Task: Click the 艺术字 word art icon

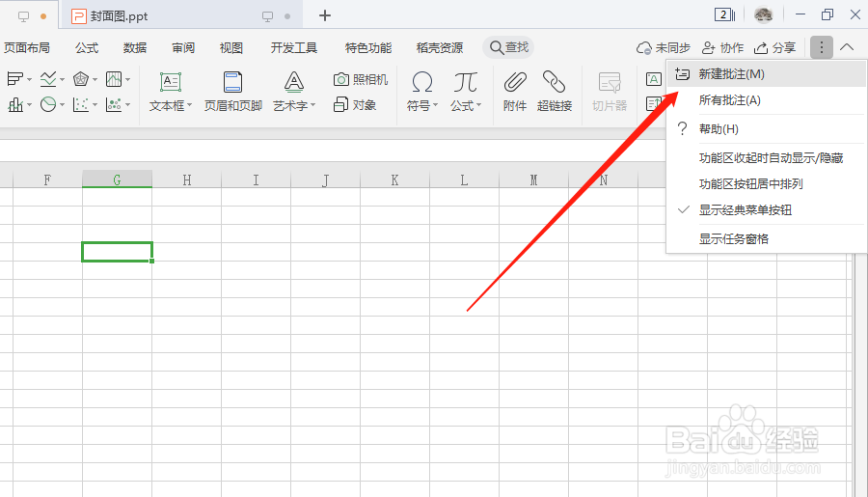Action: click(293, 82)
